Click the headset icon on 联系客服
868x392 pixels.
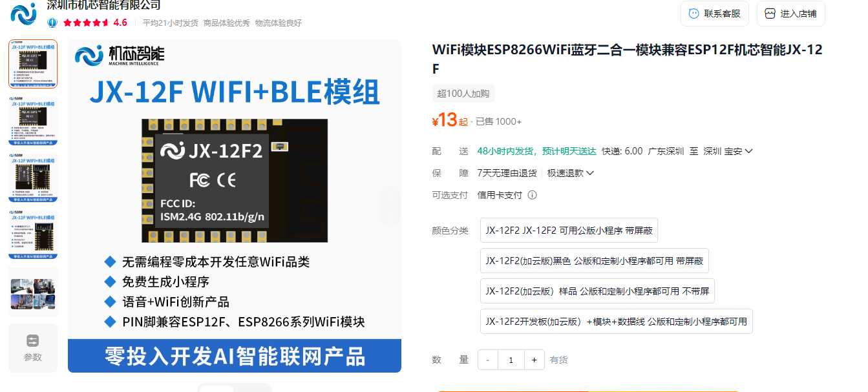tap(693, 13)
